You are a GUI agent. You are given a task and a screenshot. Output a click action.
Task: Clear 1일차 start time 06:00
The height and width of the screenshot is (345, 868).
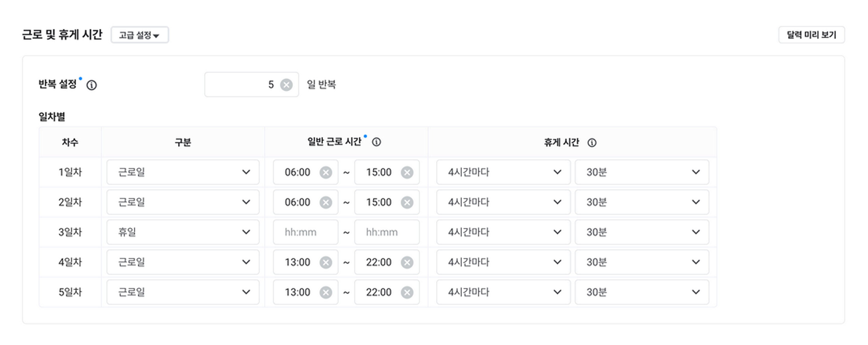[325, 172]
